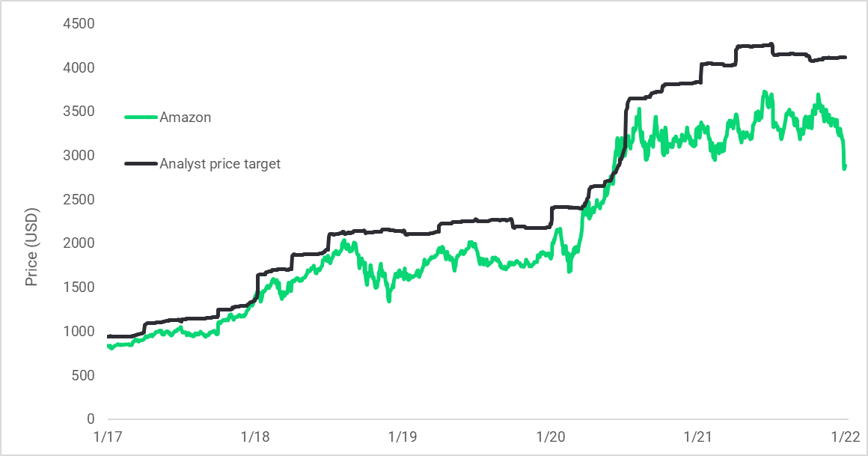Image resolution: width=868 pixels, height=456 pixels.
Task: Click the black Analyst price target legend swatch
Action: [141, 163]
